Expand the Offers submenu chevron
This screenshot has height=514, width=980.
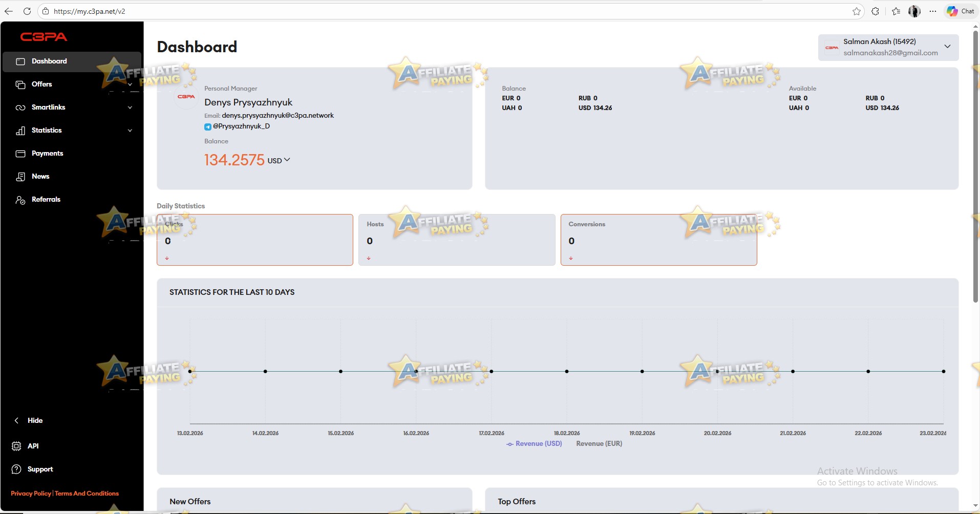click(x=130, y=84)
